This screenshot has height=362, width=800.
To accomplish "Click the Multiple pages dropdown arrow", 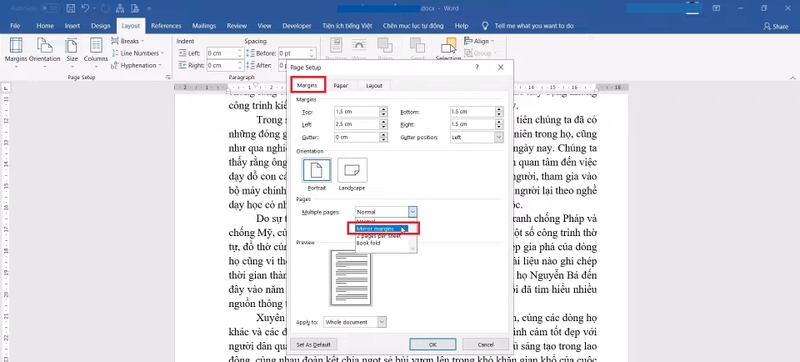I will (413, 212).
